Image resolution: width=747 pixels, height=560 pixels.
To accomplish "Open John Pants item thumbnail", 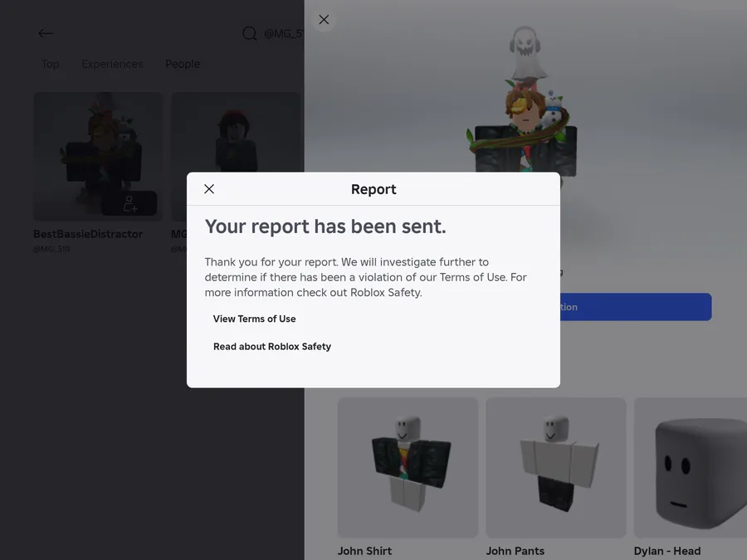I will 556,468.
